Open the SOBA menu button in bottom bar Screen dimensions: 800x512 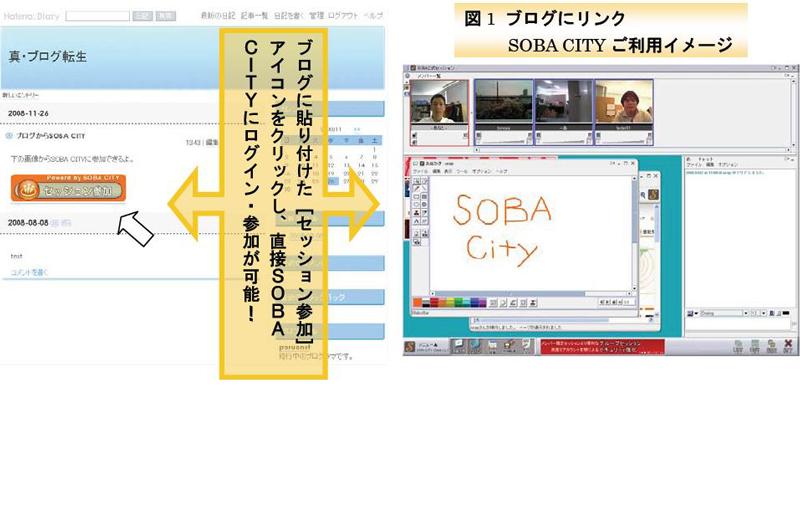pos(426,347)
